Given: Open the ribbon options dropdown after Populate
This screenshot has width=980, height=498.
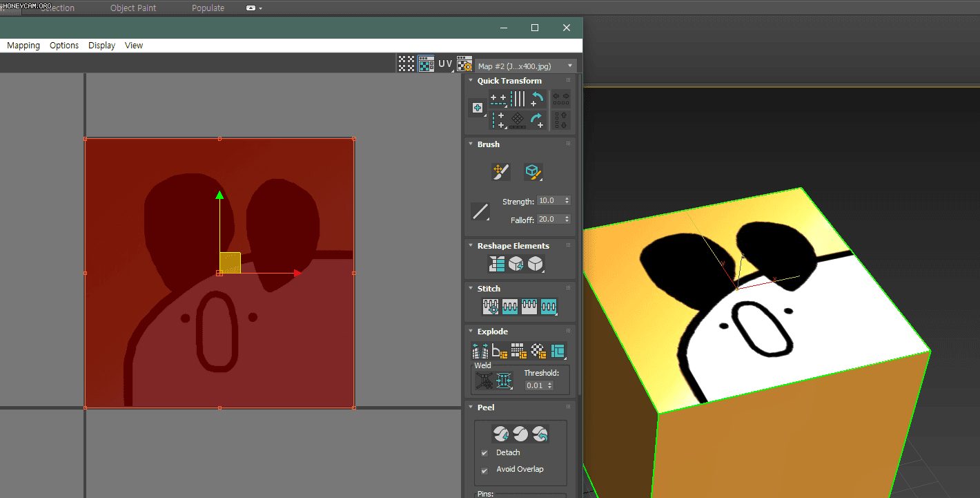Looking at the screenshot, I should pyautogui.click(x=253, y=8).
